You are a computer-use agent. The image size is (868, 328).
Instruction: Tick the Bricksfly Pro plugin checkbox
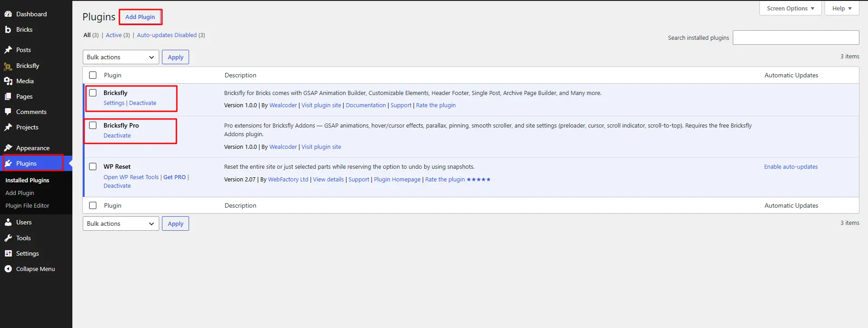[x=93, y=125]
